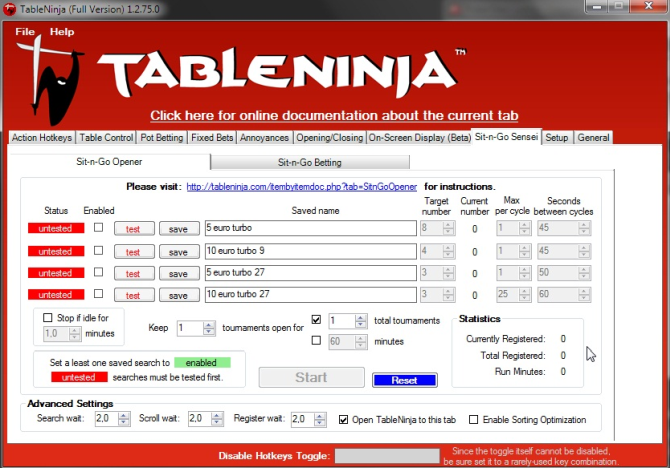The height and width of the screenshot is (468, 670).
Task: Enable the 5 euro turbo 27 search
Action: (99, 272)
